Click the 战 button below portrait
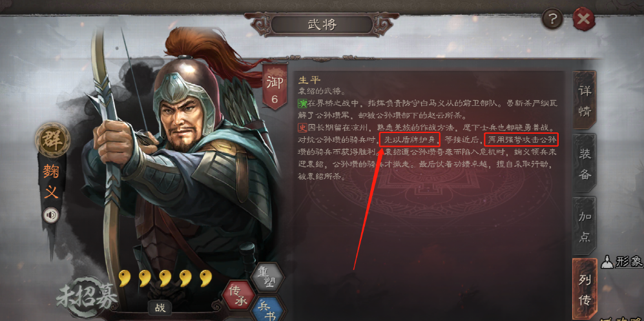644x321 pixels. (x=160, y=308)
